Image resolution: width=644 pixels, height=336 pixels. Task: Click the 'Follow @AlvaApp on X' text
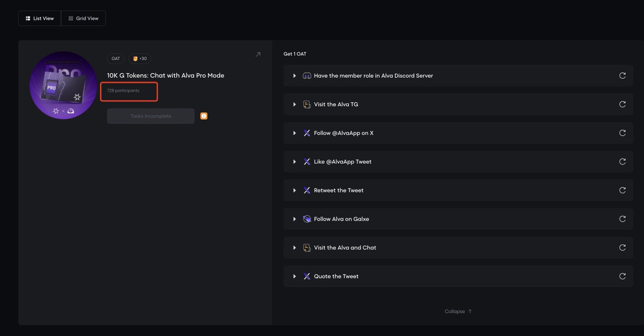pos(343,133)
